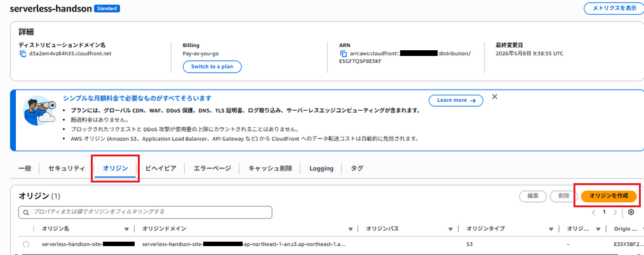This screenshot has width=644, height=255.
Task: Open origins table settings gear
Action: point(631,212)
